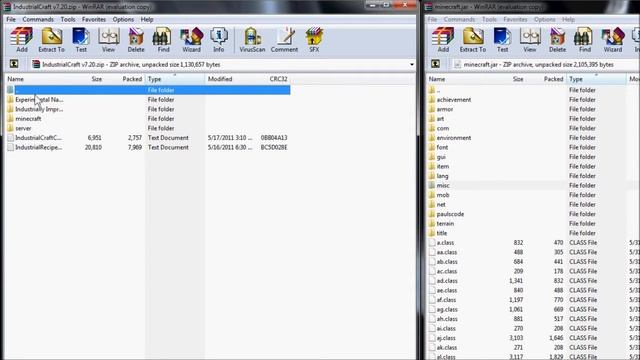Run VirusScan on the IndustrialCraft archive

[x=252, y=40]
